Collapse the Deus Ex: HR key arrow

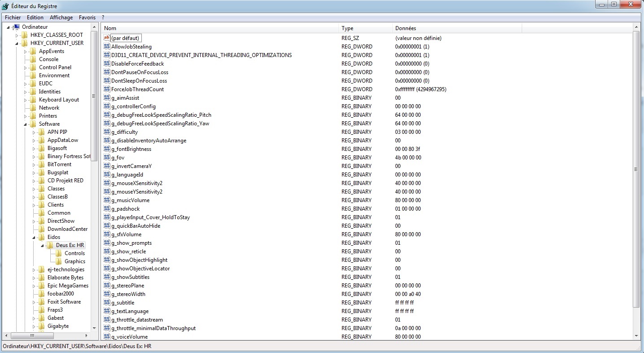pyautogui.click(x=43, y=246)
